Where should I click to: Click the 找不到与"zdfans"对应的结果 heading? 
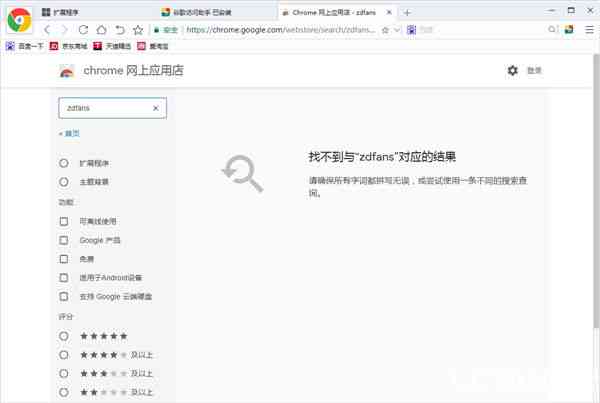(x=382, y=157)
